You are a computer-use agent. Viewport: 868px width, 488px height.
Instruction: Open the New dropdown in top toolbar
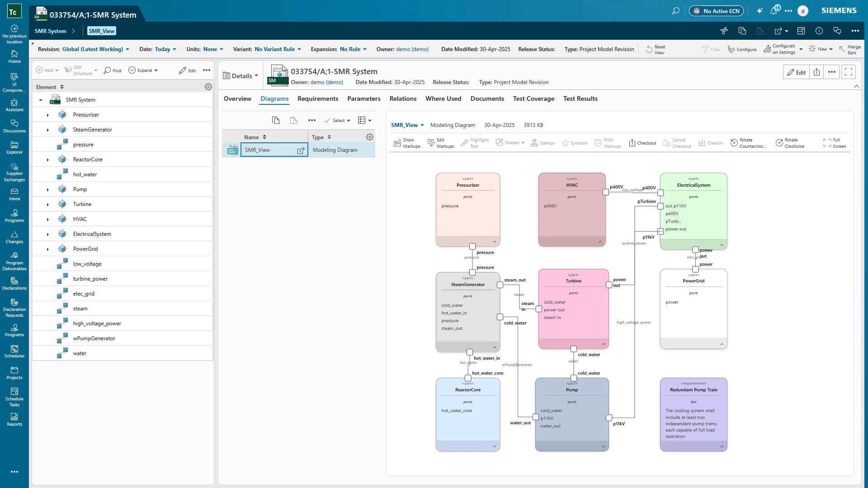821,49
